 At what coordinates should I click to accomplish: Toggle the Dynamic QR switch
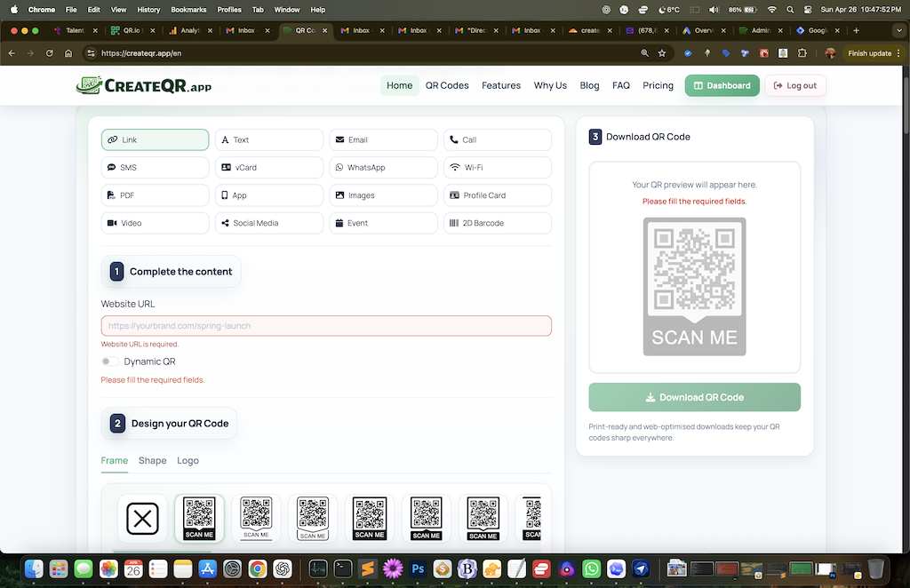point(109,362)
